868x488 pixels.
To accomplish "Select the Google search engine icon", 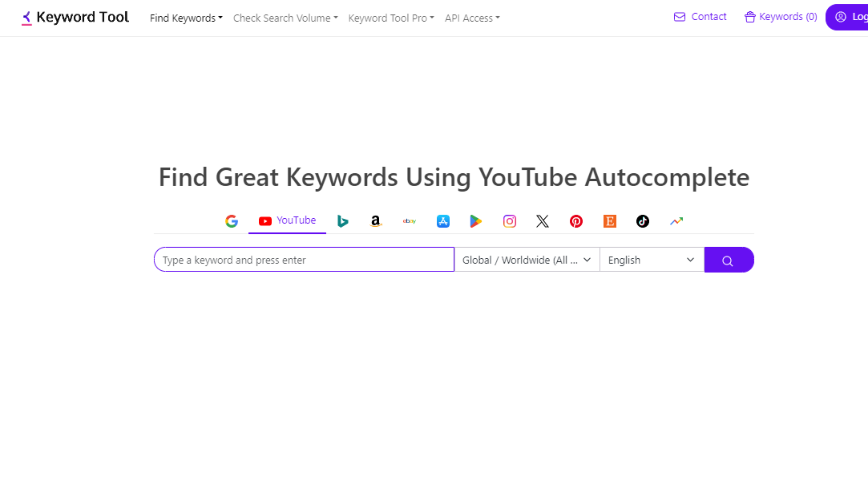I will pos(232,221).
